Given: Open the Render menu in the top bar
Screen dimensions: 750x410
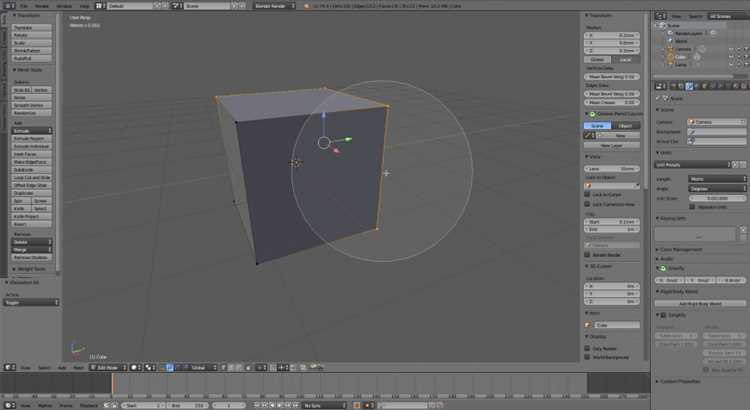Looking at the screenshot, I should pos(42,6).
